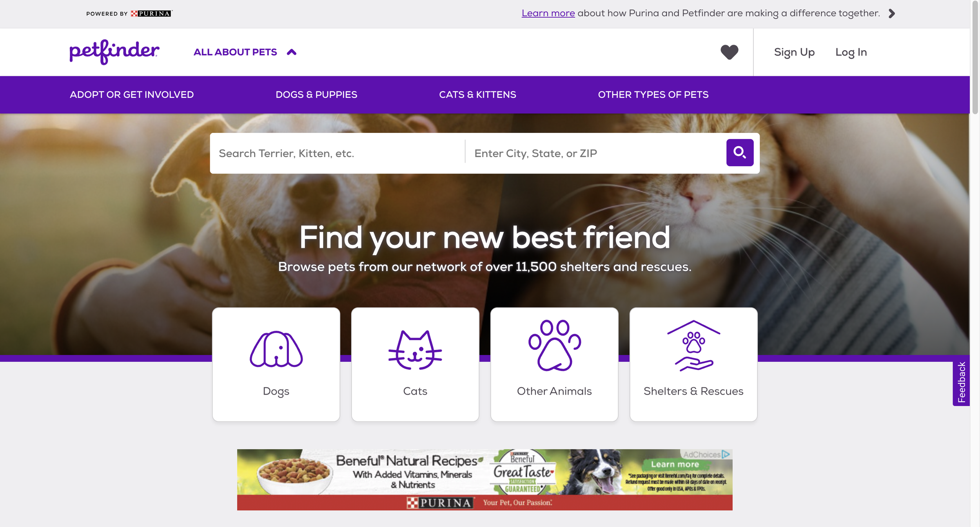Click the purple search magnifier button
The image size is (980, 527).
(740, 152)
